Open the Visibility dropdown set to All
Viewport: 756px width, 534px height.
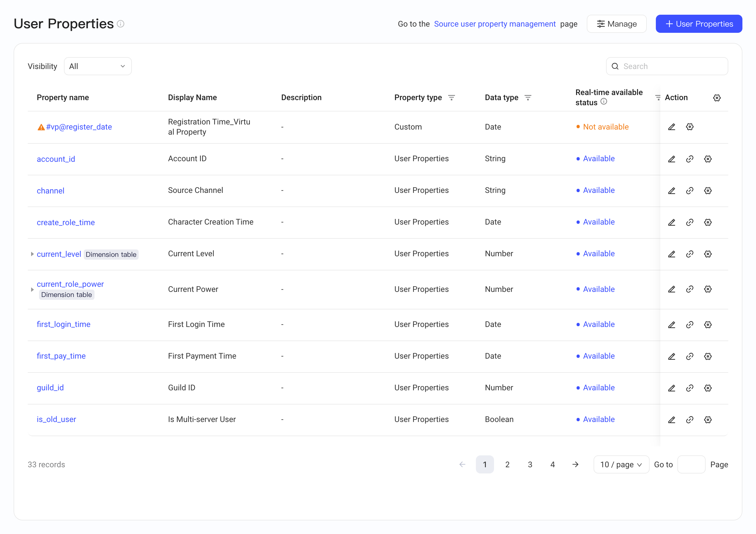pos(98,66)
